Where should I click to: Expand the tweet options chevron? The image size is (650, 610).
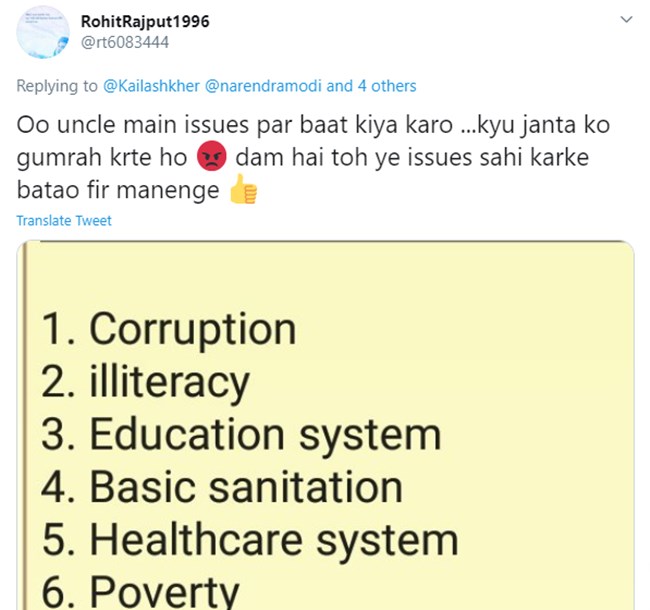point(626,19)
